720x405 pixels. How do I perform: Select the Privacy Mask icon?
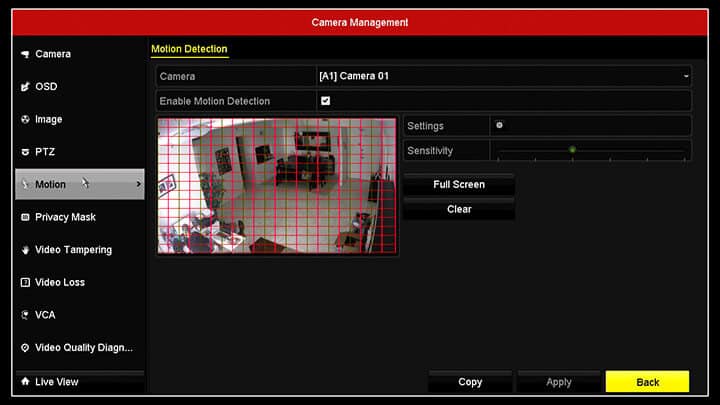[25, 217]
